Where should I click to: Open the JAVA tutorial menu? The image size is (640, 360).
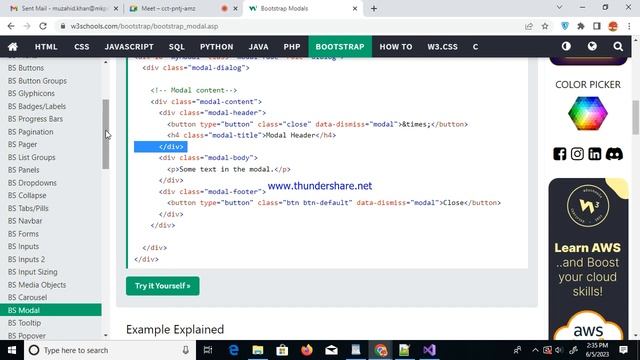coord(258,47)
